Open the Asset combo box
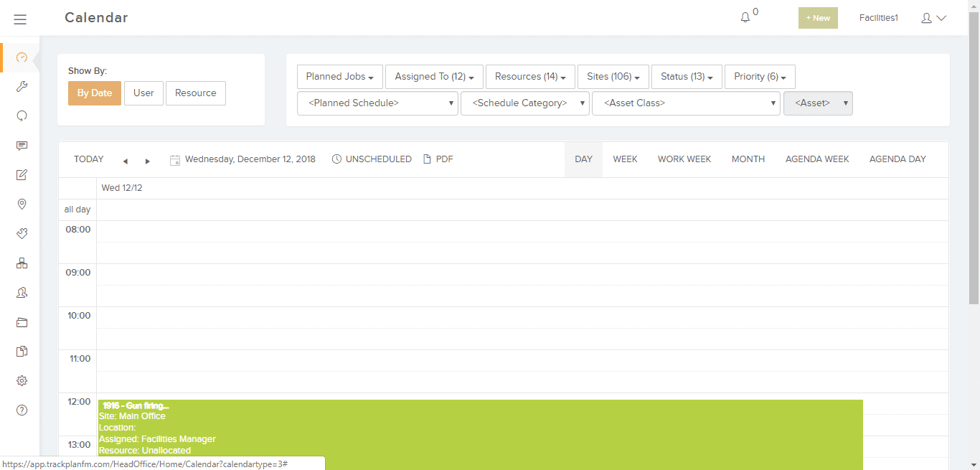 (818, 103)
